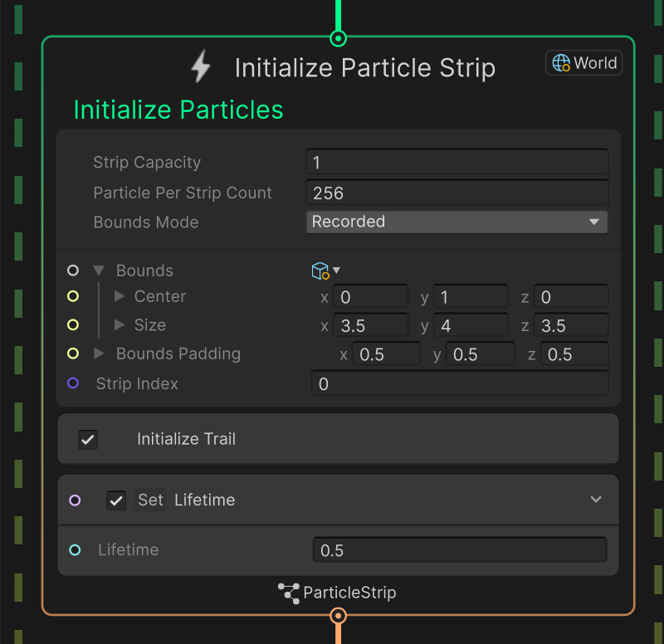Screen dimensions: 664x644
Task: Click the orange flow anchor below the node
Action: tap(338, 615)
